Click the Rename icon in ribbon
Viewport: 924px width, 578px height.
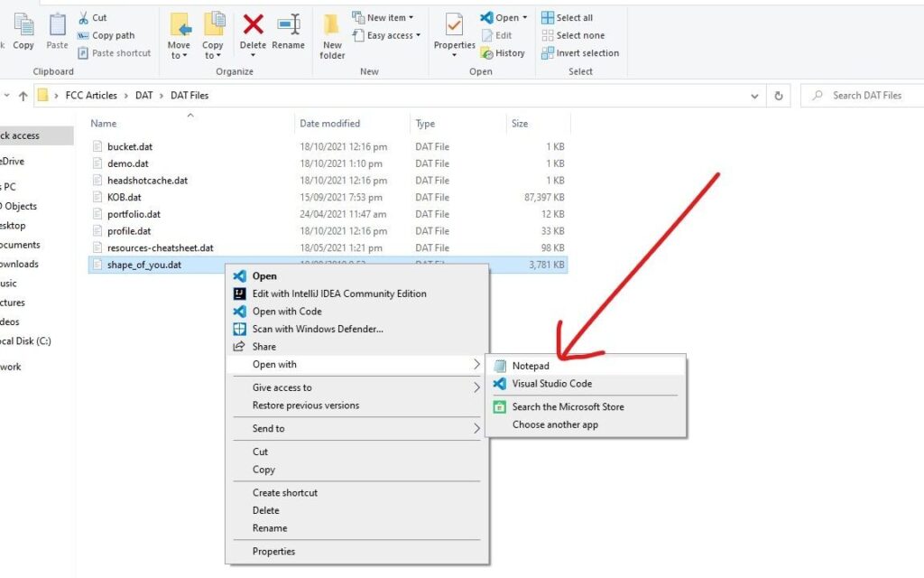pos(288,25)
